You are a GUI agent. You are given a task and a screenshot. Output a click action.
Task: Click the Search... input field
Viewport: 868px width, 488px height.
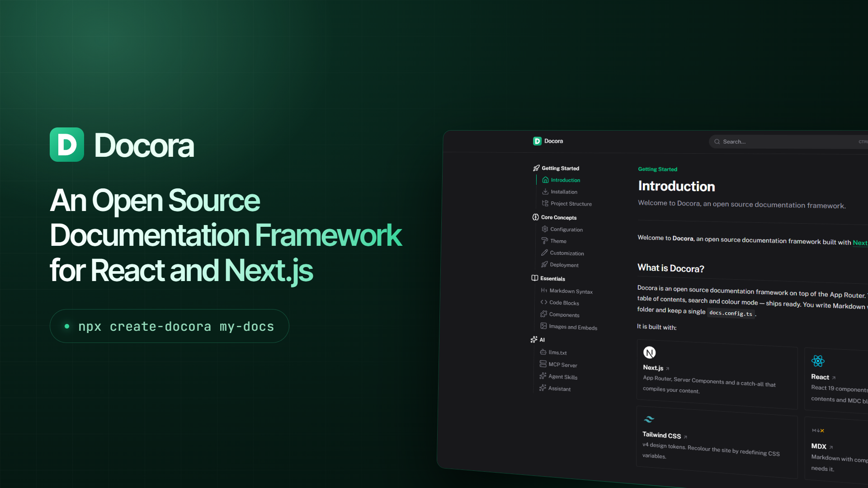pos(788,142)
